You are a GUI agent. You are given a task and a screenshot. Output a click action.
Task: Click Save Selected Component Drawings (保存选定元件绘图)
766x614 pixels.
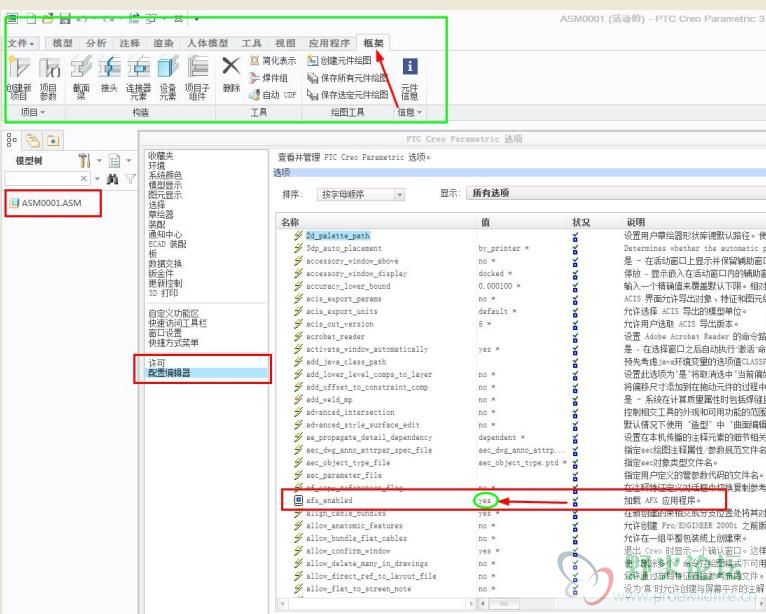347,95
